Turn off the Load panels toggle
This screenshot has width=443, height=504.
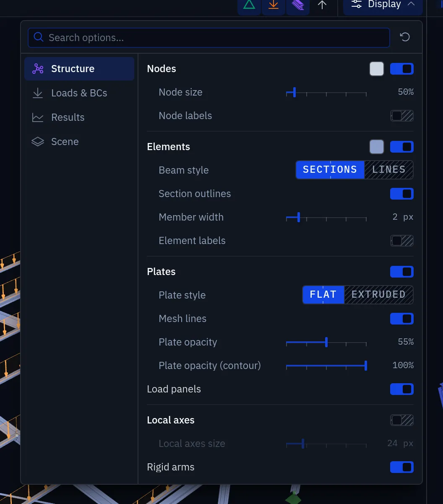[402, 389]
